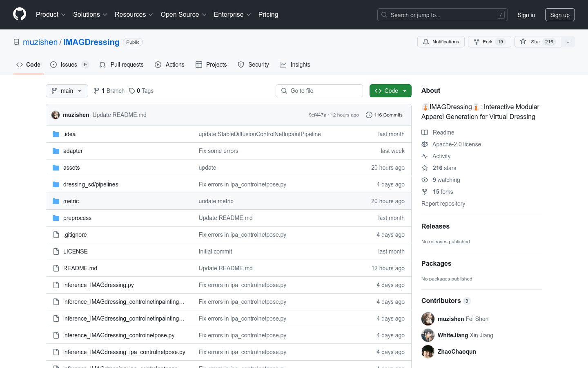Switch to the Actions tab

(x=170, y=65)
